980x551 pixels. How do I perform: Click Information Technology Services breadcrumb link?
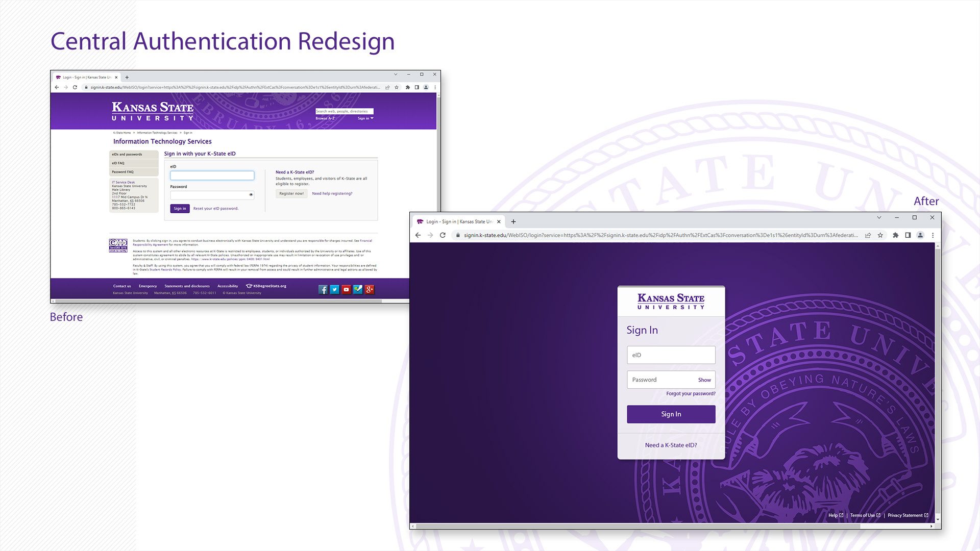[157, 133]
